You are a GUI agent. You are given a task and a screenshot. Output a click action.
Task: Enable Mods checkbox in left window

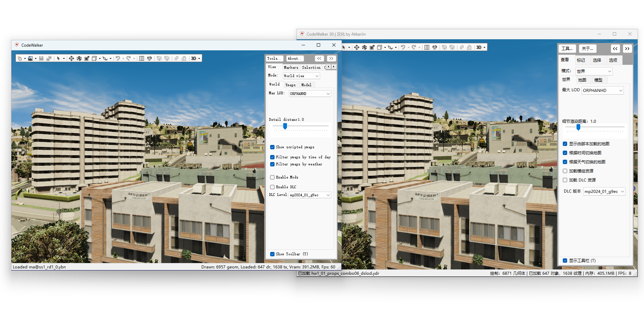[x=272, y=177]
